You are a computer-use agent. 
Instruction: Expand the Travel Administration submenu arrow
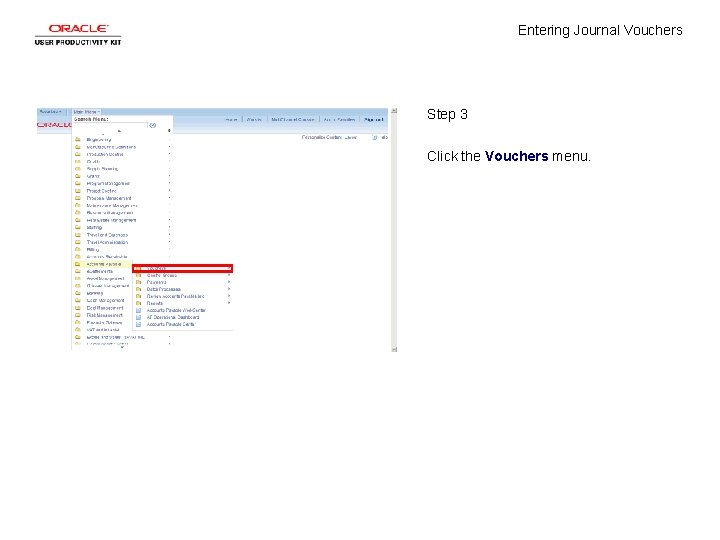pos(169,242)
